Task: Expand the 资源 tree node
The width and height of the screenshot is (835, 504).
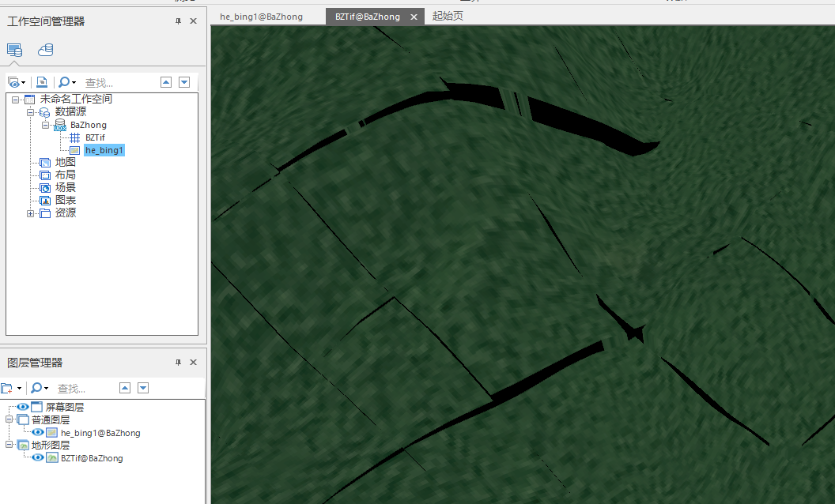Action: (x=30, y=213)
